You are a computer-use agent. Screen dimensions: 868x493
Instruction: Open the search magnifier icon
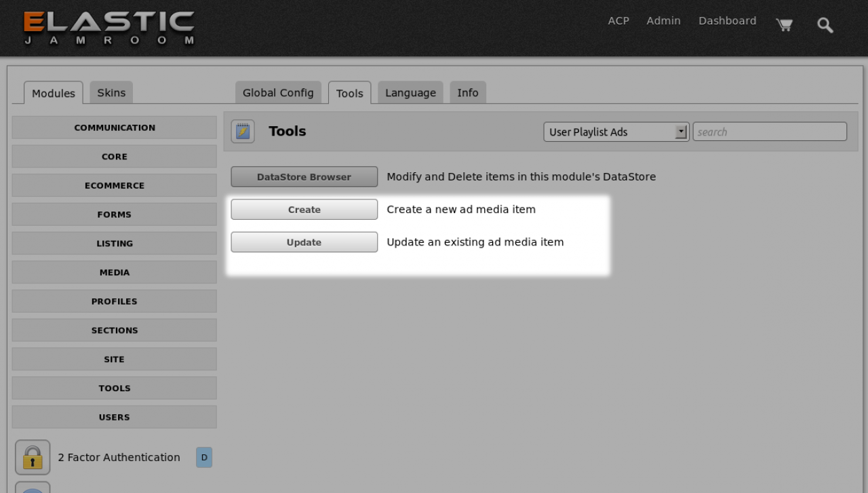point(825,26)
